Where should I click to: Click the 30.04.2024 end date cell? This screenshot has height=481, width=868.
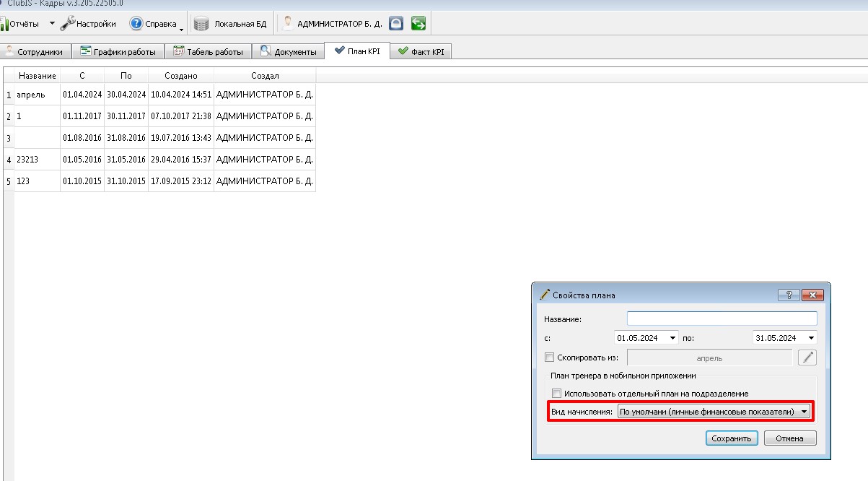(126, 95)
